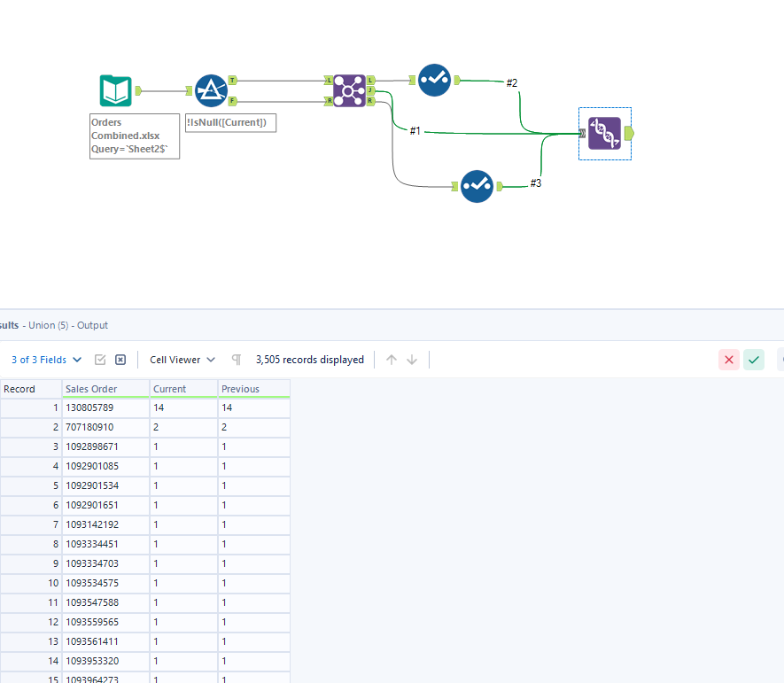Click the lower Select tool input anchor

pos(454,187)
